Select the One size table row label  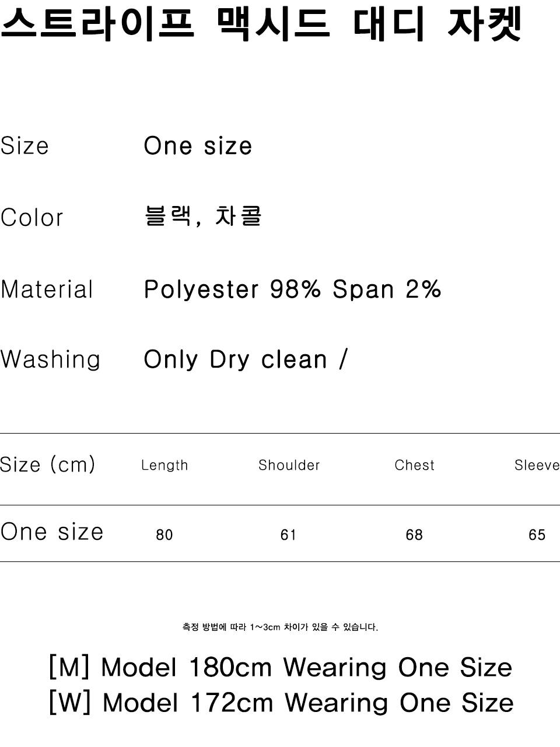click(x=52, y=532)
